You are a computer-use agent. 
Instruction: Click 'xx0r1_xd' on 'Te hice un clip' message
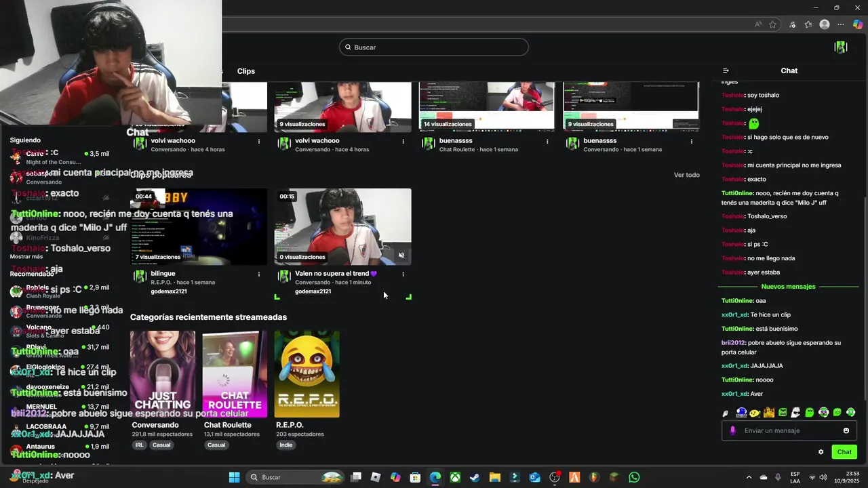click(x=734, y=315)
